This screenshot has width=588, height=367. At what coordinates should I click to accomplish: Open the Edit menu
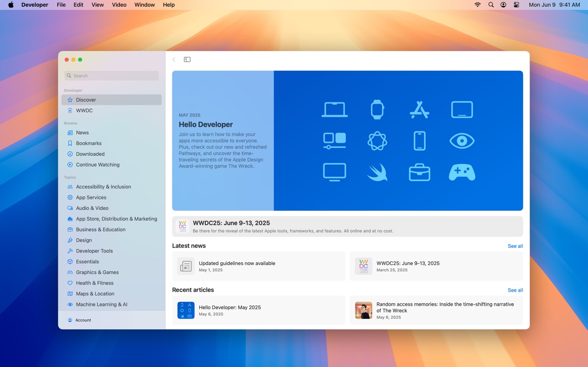tap(78, 5)
